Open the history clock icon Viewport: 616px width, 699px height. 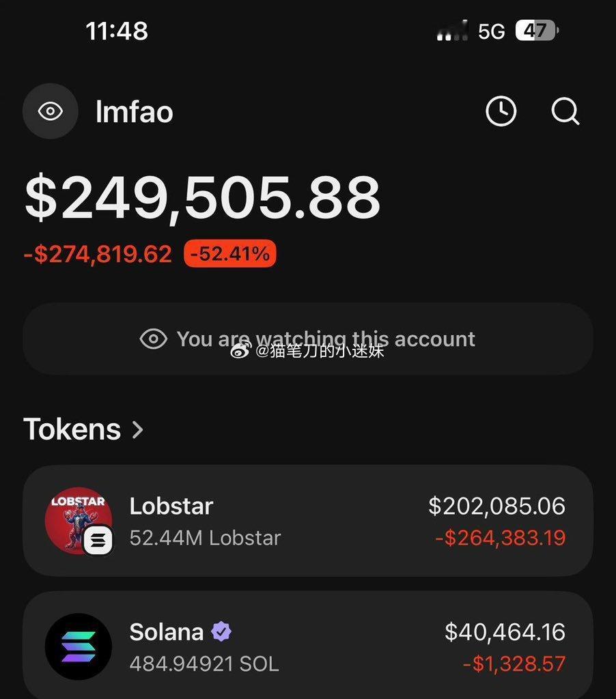coord(501,111)
